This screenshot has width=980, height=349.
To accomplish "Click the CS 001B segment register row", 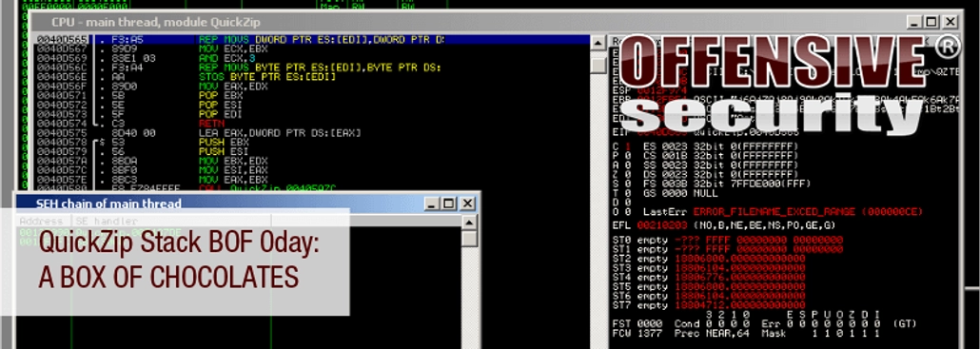I will [x=721, y=156].
